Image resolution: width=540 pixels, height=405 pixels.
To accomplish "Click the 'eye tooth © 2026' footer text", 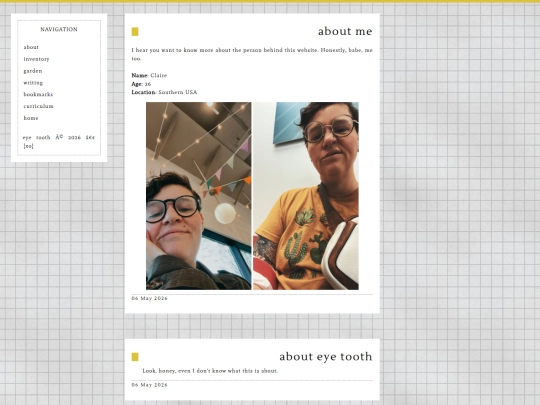I will [59, 137].
